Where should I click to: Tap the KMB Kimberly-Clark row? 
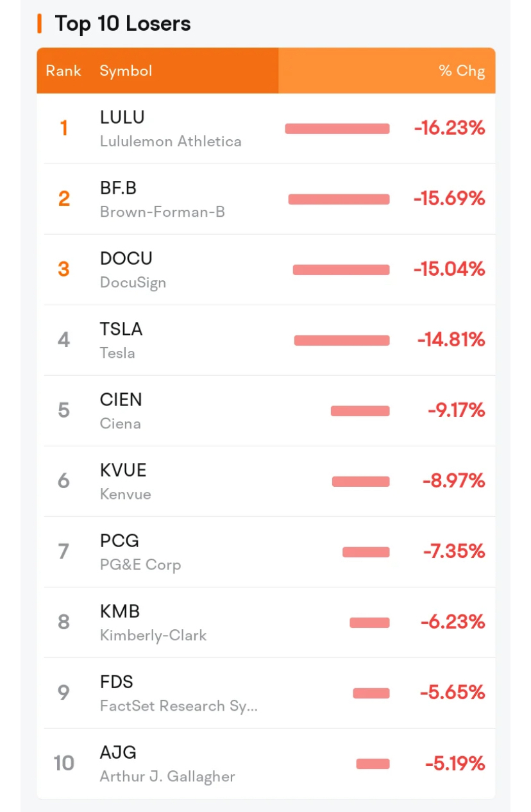(265, 622)
